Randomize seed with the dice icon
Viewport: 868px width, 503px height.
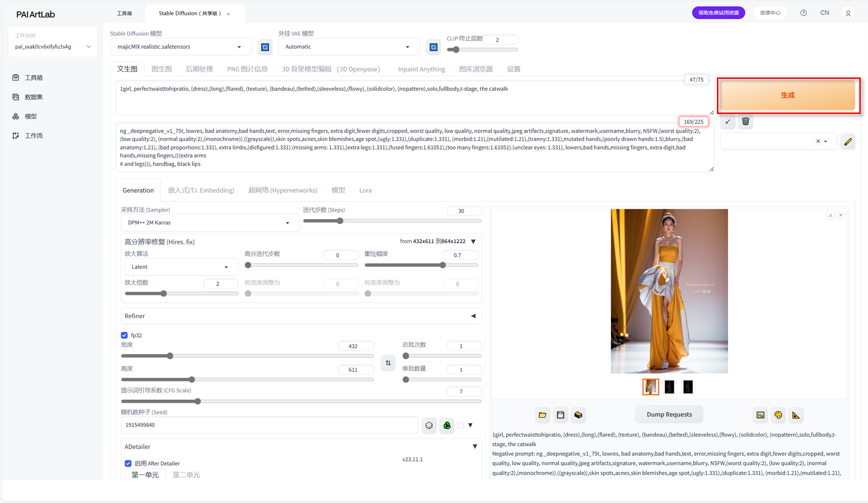coord(429,425)
